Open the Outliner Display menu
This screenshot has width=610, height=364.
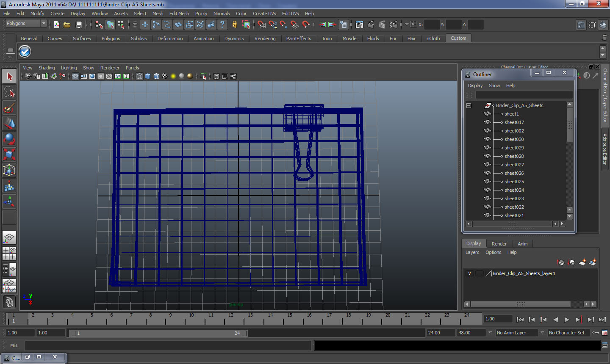(x=475, y=85)
